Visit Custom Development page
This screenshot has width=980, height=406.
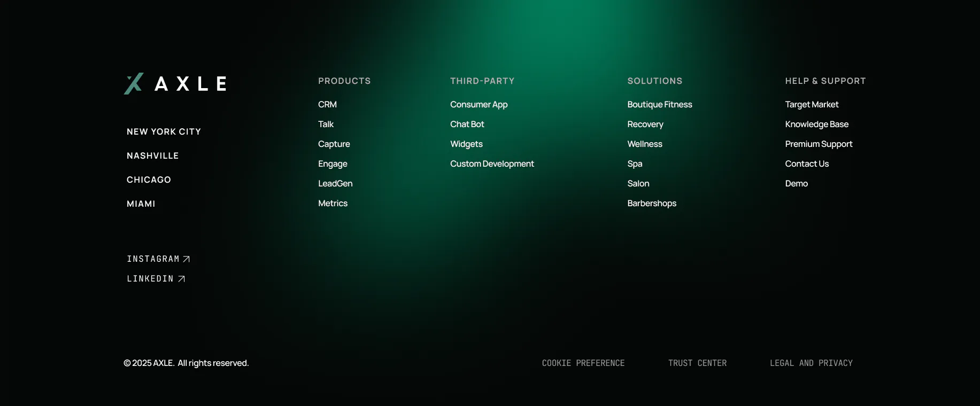[x=492, y=163]
